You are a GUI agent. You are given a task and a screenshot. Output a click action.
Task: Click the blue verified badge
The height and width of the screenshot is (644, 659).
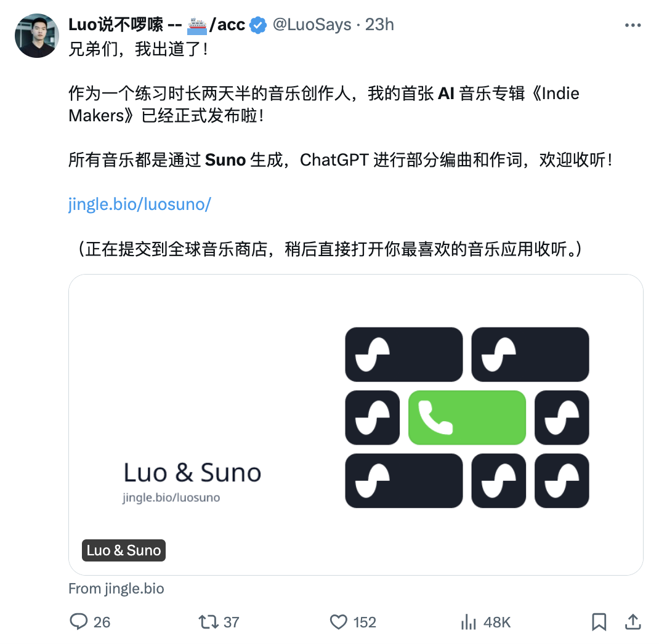[258, 25]
